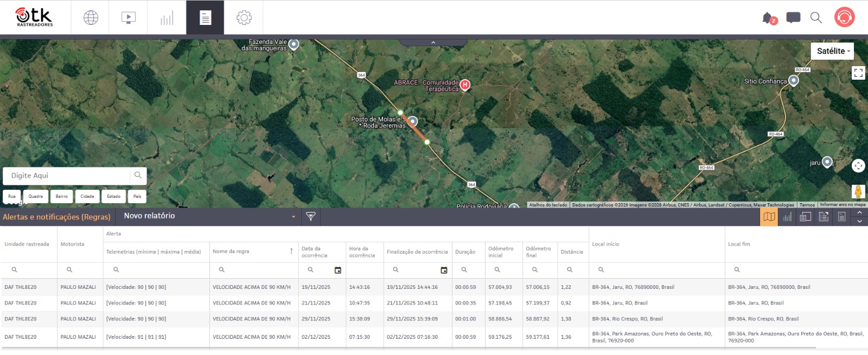
Task: Open the chat messages icon
Action: tap(793, 18)
